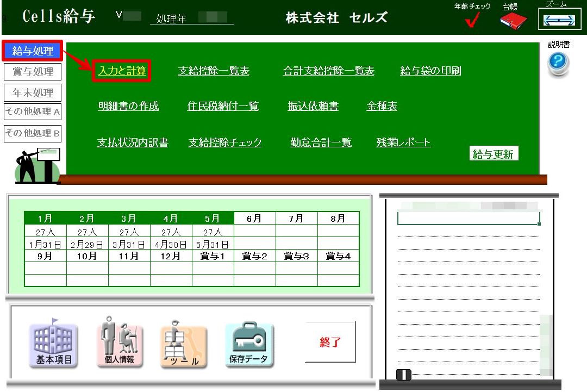Open the ツール worker icon
The width and height of the screenshot is (587, 392).
[x=184, y=344]
